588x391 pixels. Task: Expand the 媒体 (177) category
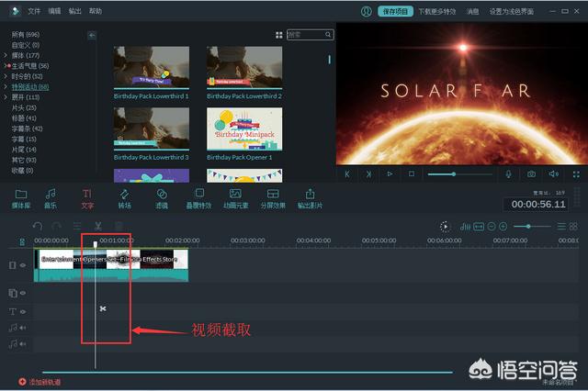pyautogui.click(x=6, y=55)
